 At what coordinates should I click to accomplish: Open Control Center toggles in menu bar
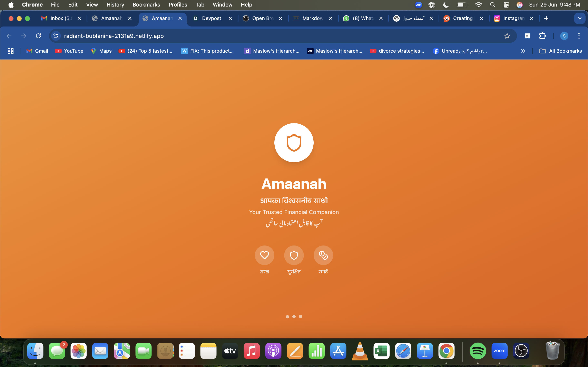point(506,5)
